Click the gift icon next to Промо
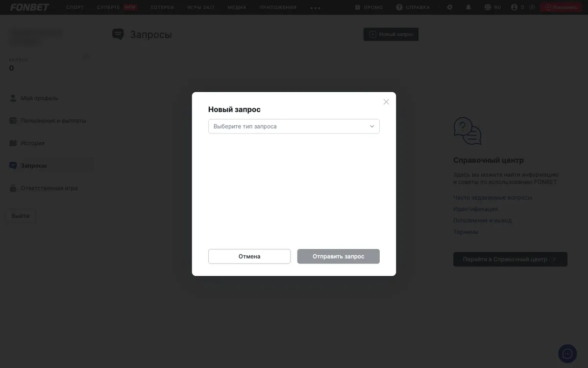Viewport: 588px width, 368px height. [358, 7]
